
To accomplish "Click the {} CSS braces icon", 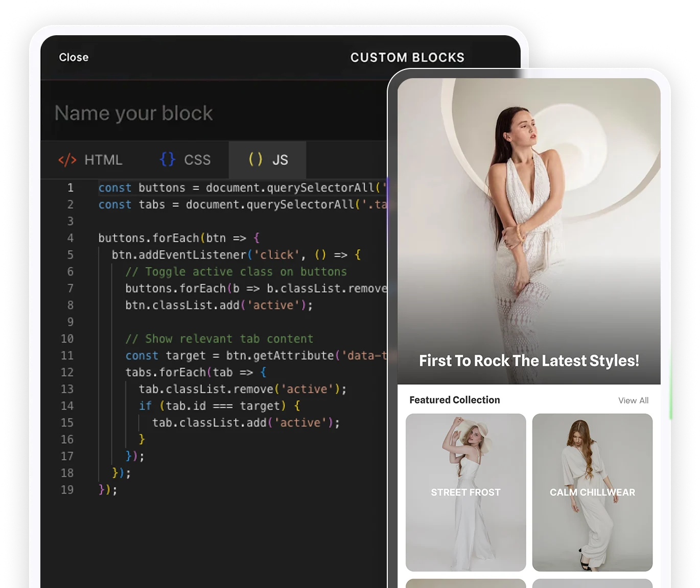I will [x=167, y=159].
